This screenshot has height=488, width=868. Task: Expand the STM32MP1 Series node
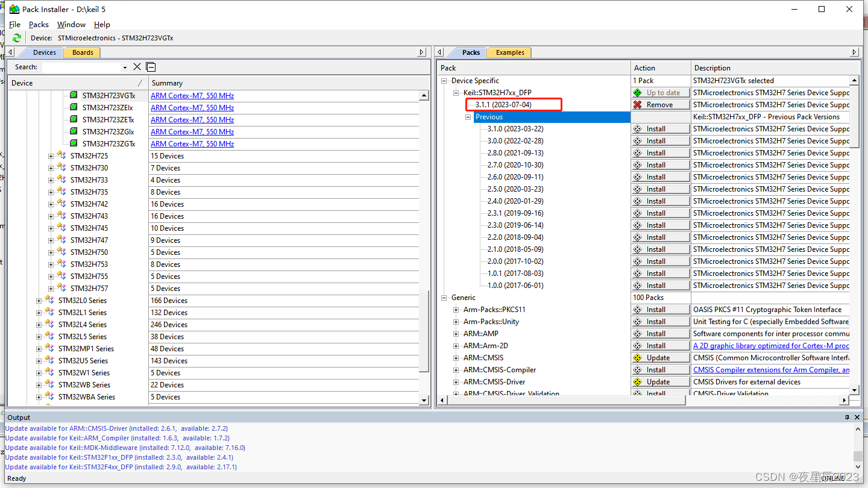(39, 349)
